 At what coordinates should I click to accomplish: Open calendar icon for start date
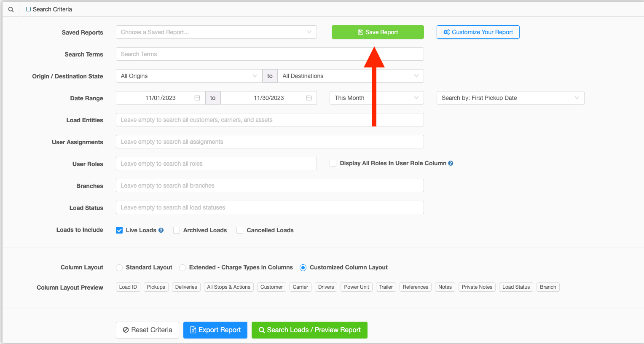(x=197, y=98)
